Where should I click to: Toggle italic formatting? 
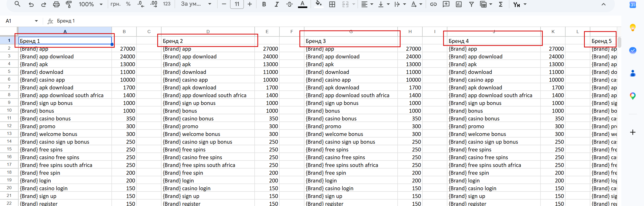click(277, 4)
